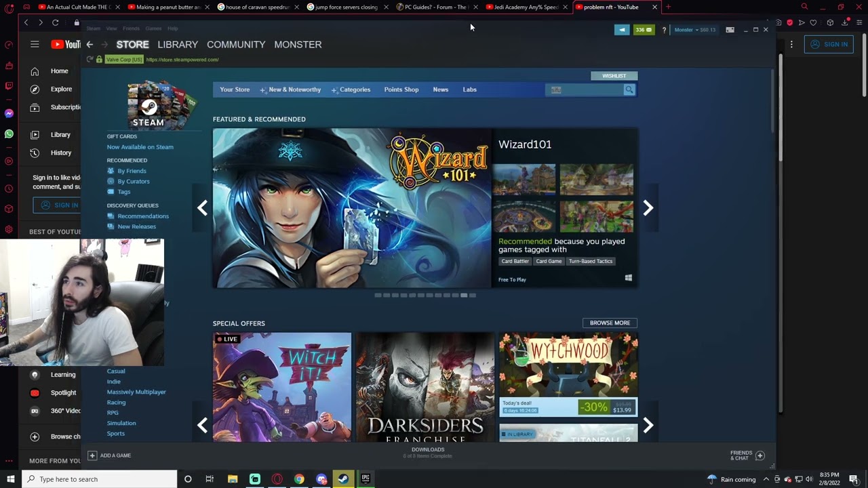Open WhatsApp in Opera sidebar

9,134
